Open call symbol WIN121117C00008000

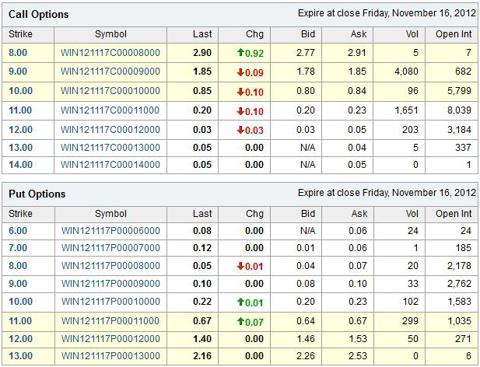tap(110, 53)
